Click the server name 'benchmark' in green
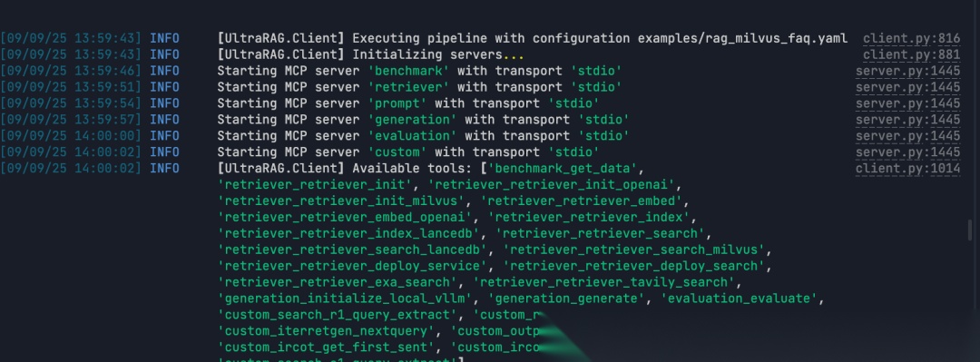This screenshot has width=980, height=362. click(408, 72)
